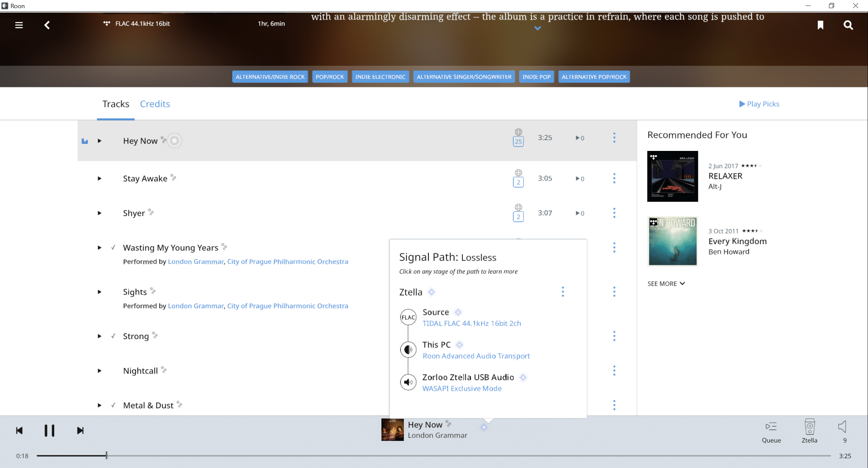Skip to previous track
The image size is (868, 468).
click(x=19, y=431)
